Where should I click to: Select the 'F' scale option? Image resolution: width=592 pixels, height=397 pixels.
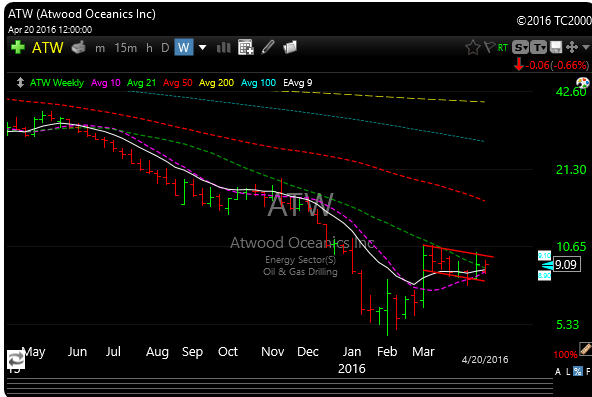pyautogui.click(x=588, y=372)
